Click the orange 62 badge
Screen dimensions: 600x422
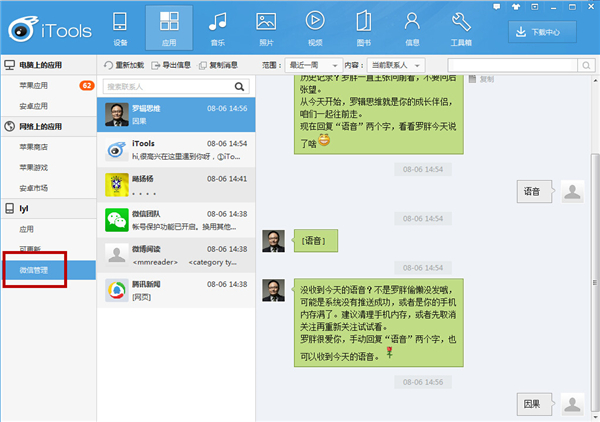(87, 85)
